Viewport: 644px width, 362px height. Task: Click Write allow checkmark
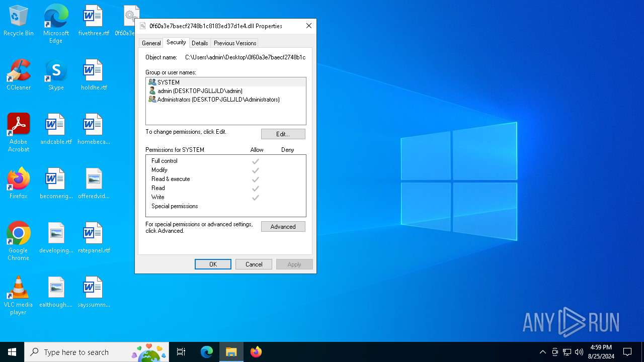[256, 198]
